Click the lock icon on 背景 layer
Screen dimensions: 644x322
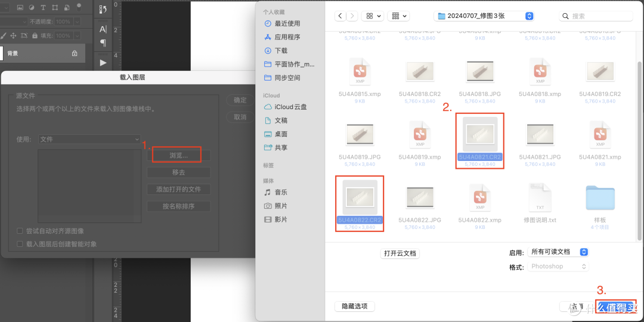click(75, 53)
